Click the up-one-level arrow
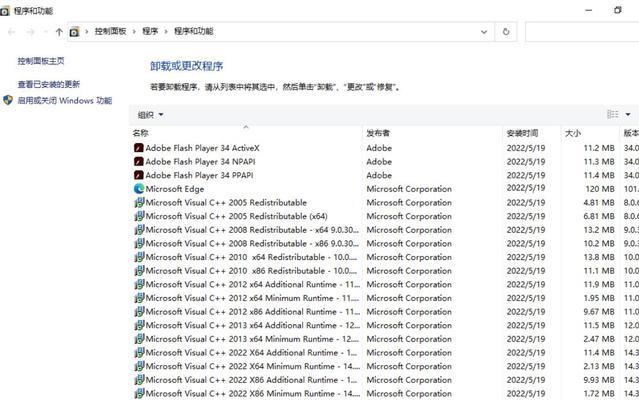The height and width of the screenshot is (400, 639). [x=59, y=32]
